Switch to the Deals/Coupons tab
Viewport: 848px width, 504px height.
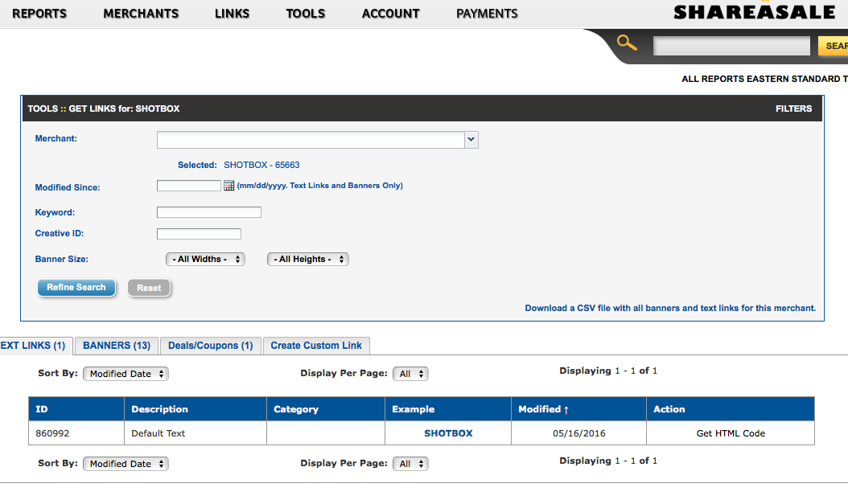[210, 346]
